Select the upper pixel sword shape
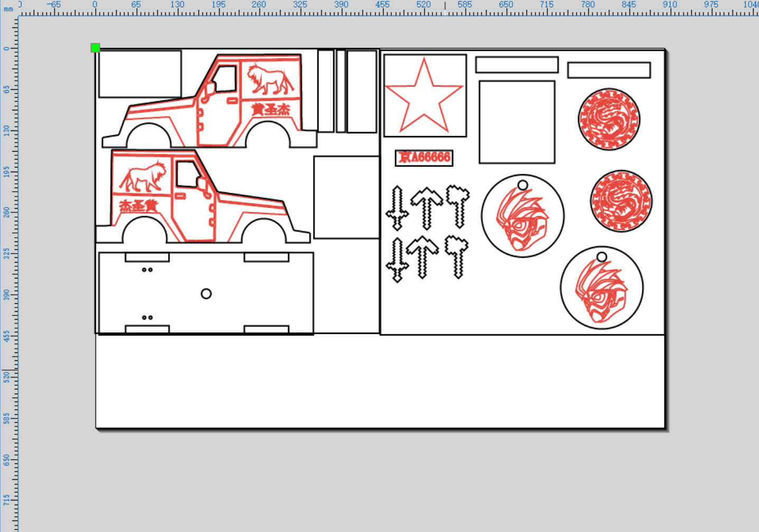Viewport: 759px width, 532px height. click(397, 208)
